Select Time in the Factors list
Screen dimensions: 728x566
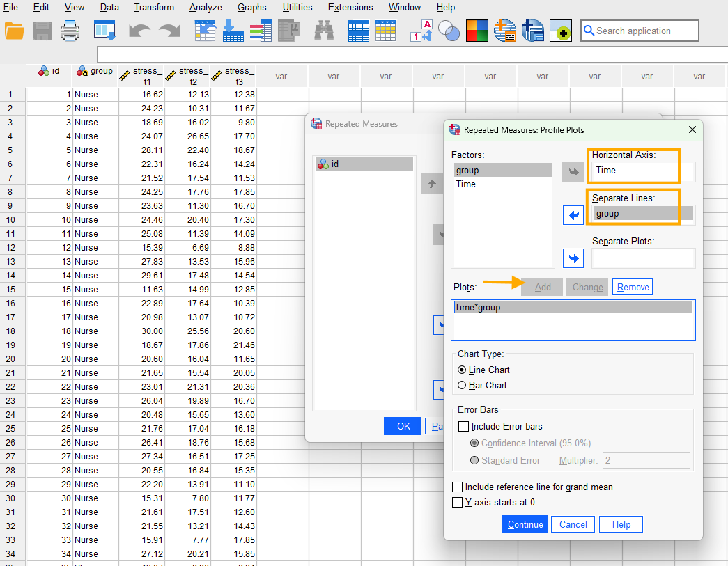[x=503, y=184]
